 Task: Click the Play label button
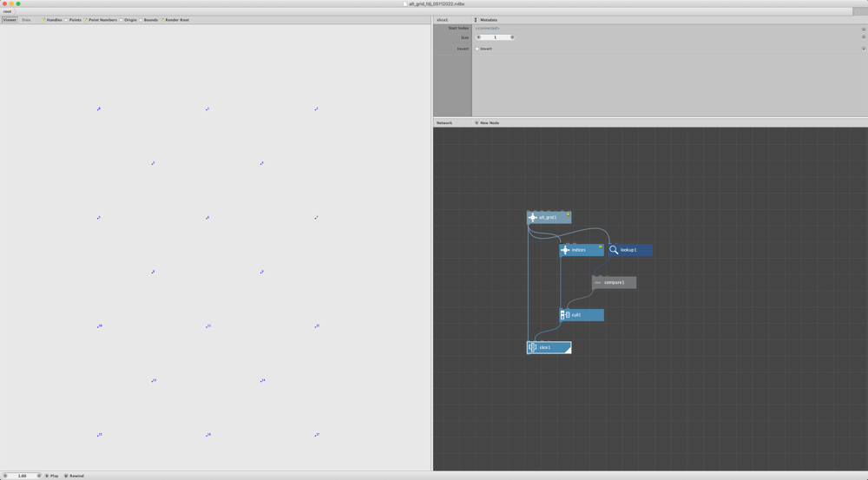point(54,476)
